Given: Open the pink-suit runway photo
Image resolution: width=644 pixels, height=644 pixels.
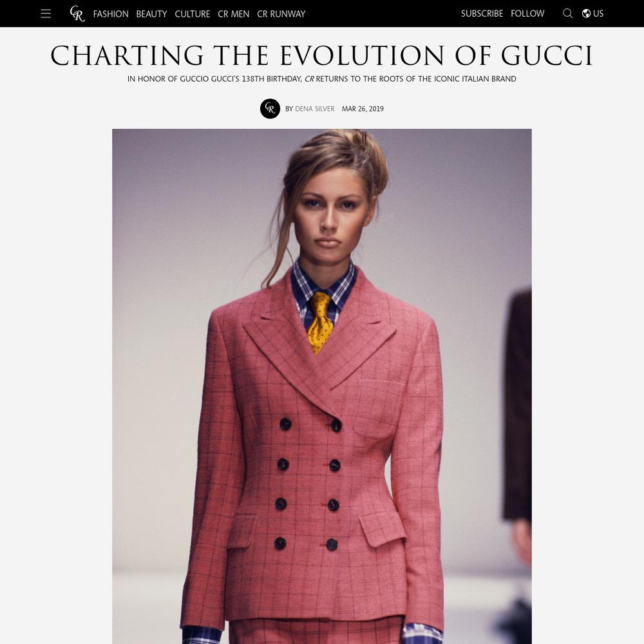Looking at the screenshot, I should click(321, 386).
